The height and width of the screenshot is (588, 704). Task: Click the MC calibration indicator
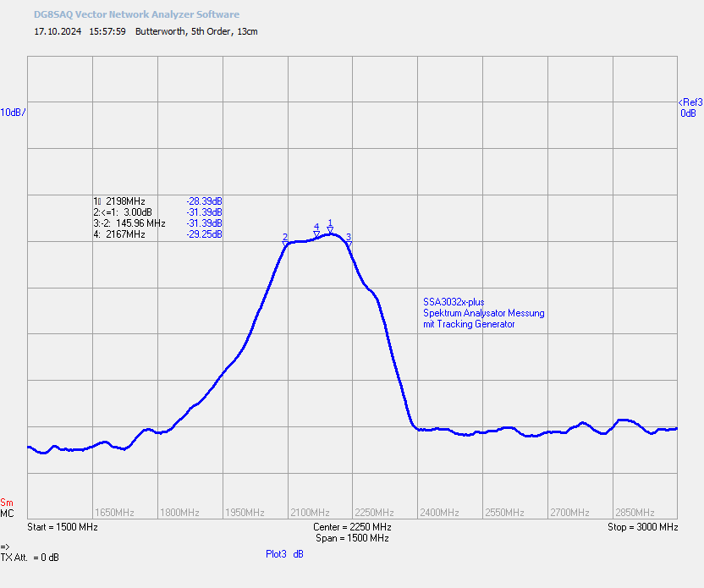(7, 514)
